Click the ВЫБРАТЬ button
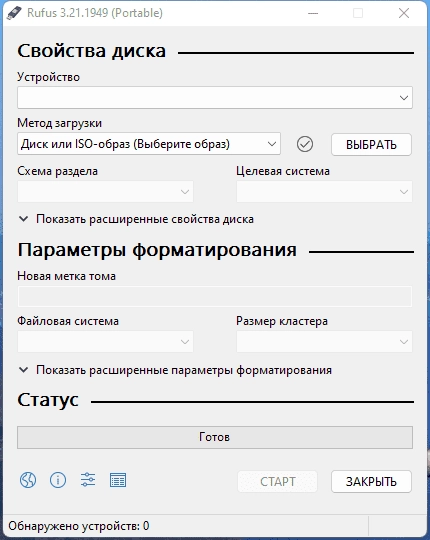430x540 pixels. [371, 144]
